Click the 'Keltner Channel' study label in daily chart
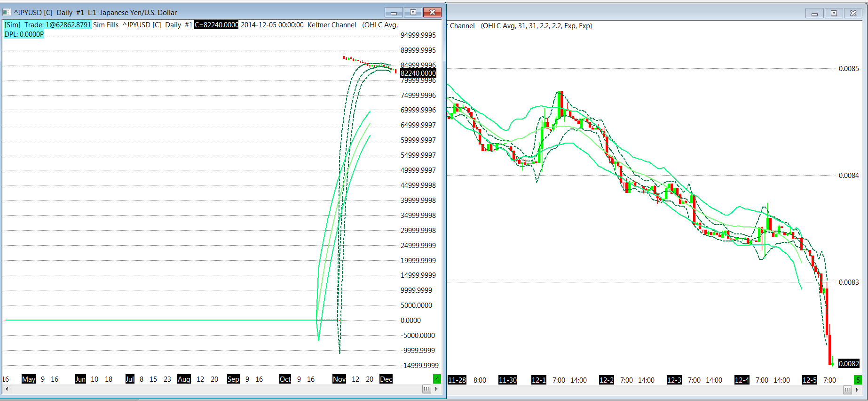This screenshot has height=401, width=868. click(x=332, y=25)
